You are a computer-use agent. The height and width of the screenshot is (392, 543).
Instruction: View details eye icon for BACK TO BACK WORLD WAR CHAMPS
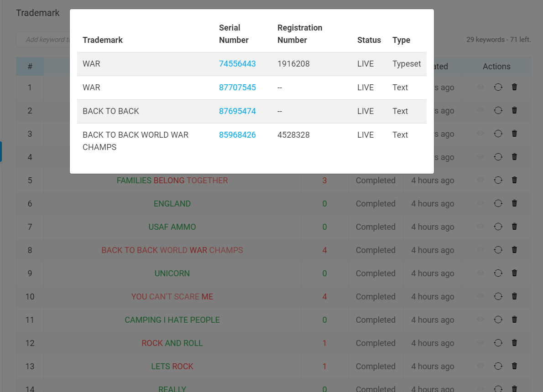point(480,249)
